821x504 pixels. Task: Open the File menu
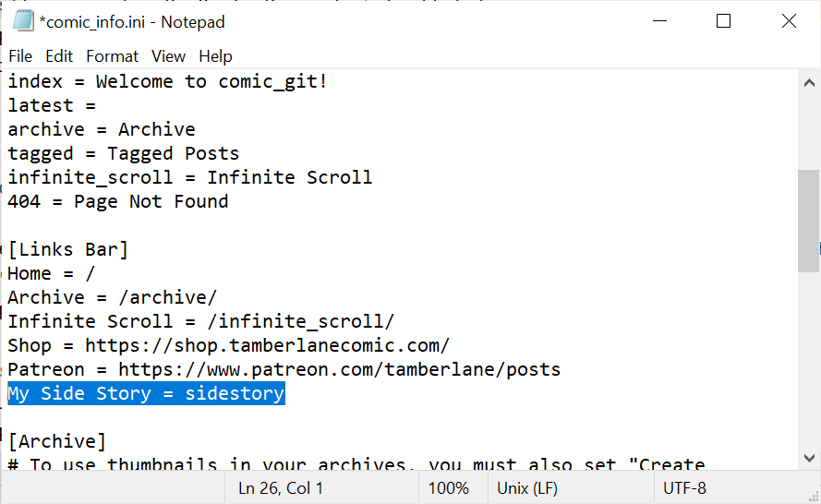(x=20, y=56)
